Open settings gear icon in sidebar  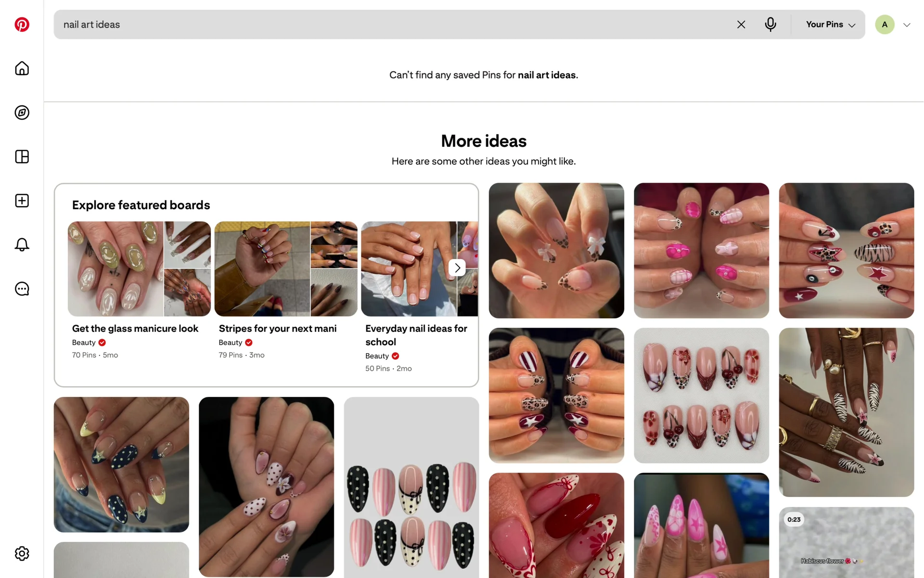[x=22, y=553]
